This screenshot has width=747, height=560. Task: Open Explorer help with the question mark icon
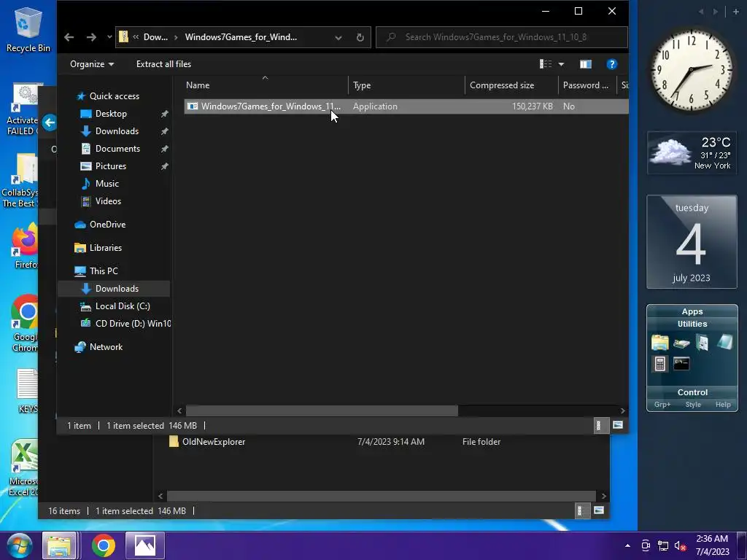tap(612, 64)
